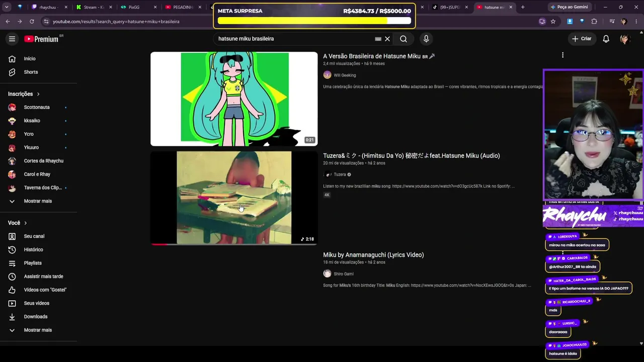Open options menu for A Versão Brasileira video

pyautogui.click(x=562, y=55)
